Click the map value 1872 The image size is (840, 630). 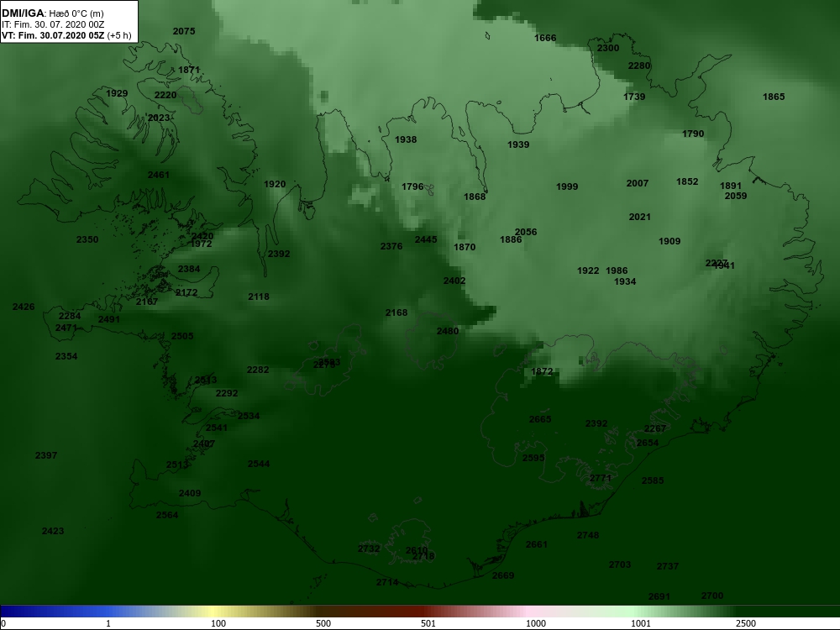point(542,371)
